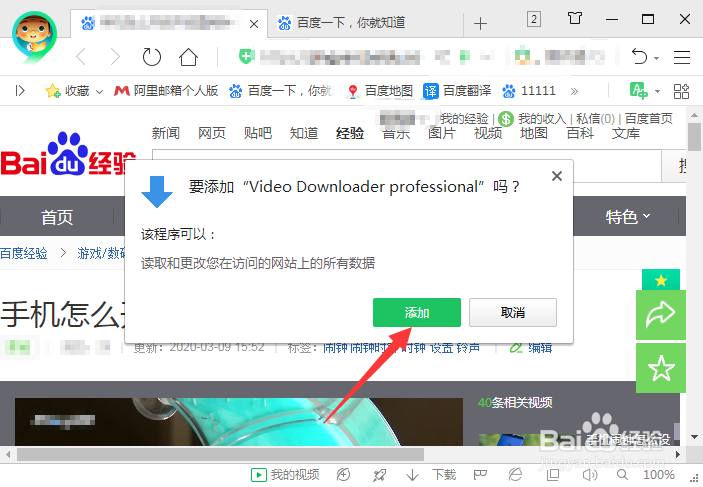703x487 pixels.
Task: Select 视频 in Baidu navigation
Action: click(488, 133)
